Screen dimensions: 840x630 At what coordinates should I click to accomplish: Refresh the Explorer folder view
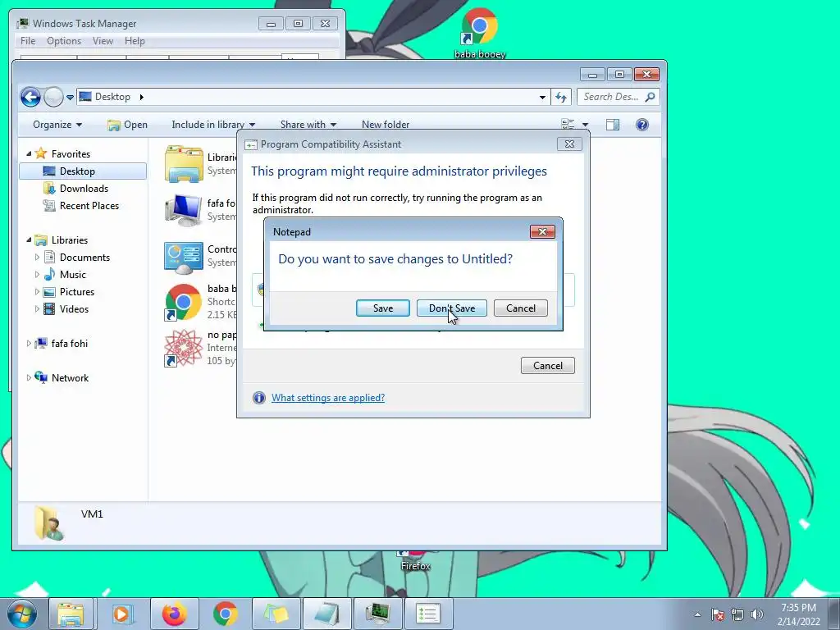coord(561,97)
